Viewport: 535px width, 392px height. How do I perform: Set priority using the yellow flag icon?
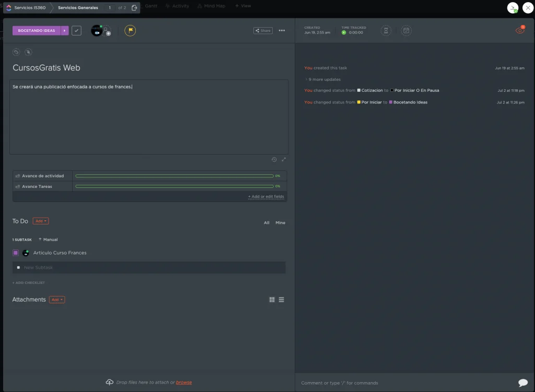[x=130, y=31]
